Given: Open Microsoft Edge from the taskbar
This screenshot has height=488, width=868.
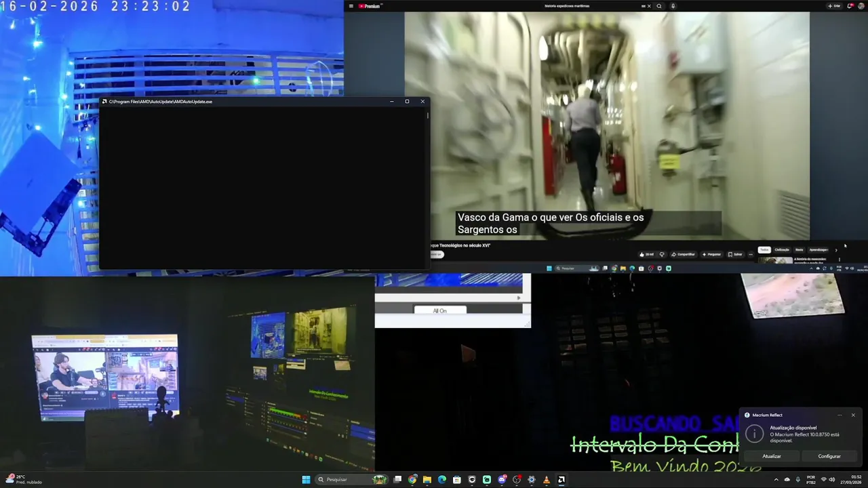Looking at the screenshot, I should coord(442,480).
